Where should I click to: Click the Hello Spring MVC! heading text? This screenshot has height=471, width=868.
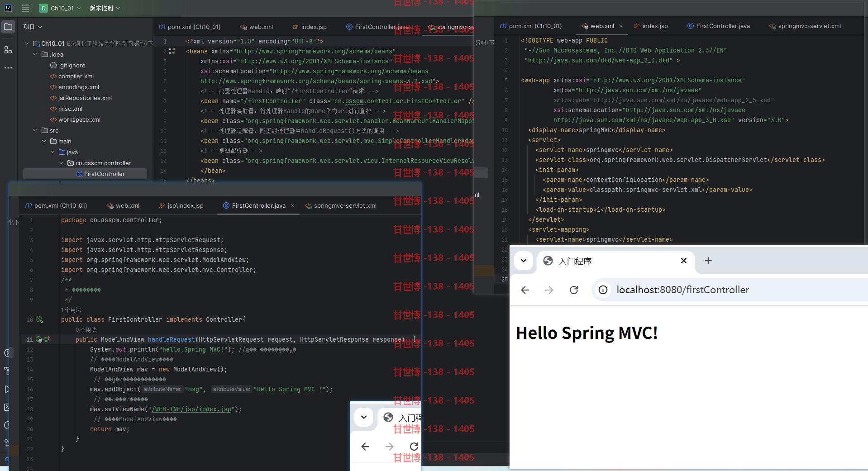coord(587,333)
